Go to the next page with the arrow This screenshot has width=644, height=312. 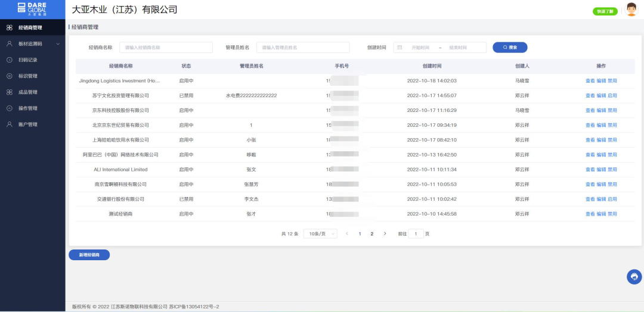(x=385, y=233)
